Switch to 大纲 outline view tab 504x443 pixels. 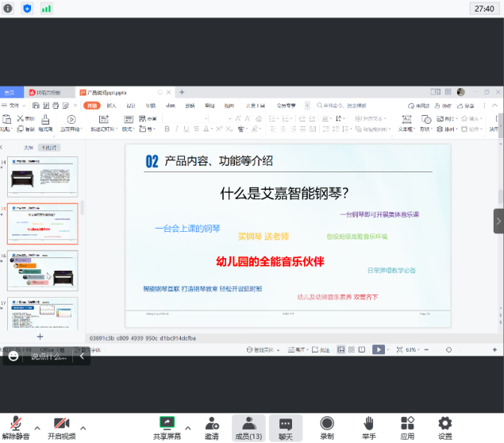(29, 148)
